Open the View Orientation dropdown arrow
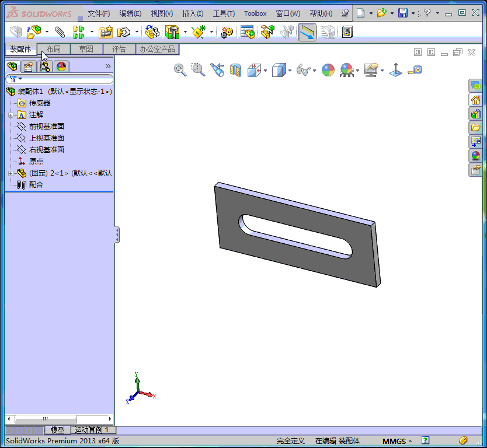This screenshot has width=487, height=448. click(266, 71)
